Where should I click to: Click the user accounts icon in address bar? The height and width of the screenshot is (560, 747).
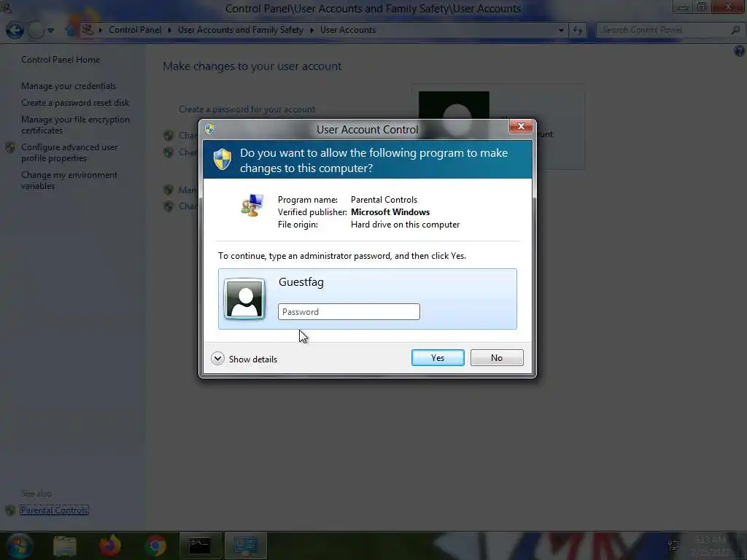[88, 29]
